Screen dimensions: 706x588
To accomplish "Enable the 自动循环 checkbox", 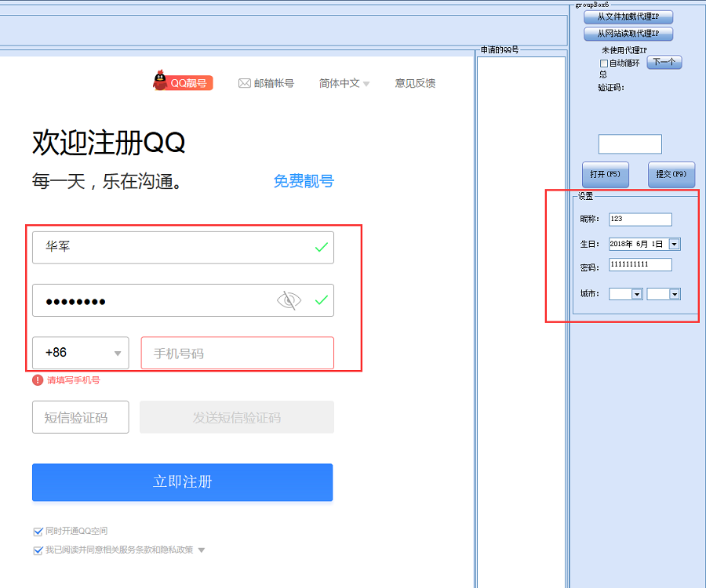I will (x=603, y=63).
